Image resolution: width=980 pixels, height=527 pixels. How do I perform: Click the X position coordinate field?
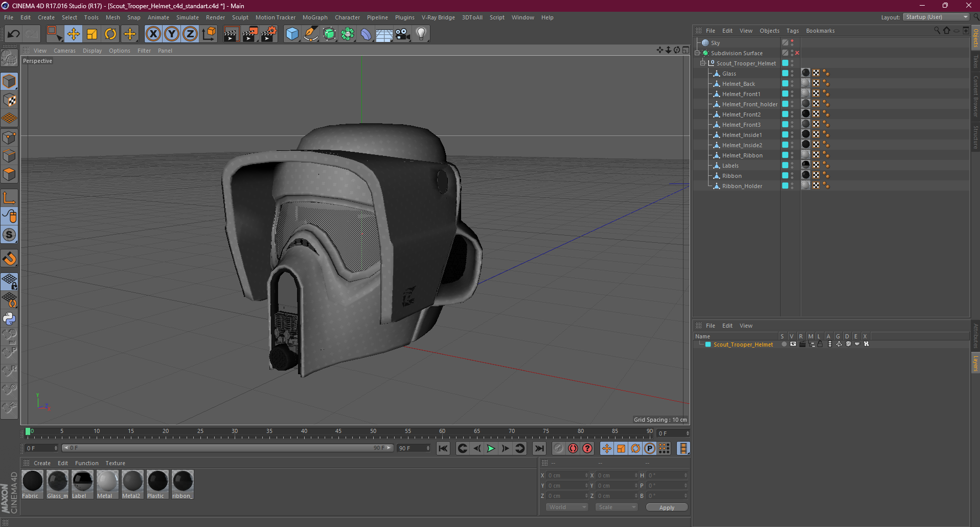[x=567, y=475]
